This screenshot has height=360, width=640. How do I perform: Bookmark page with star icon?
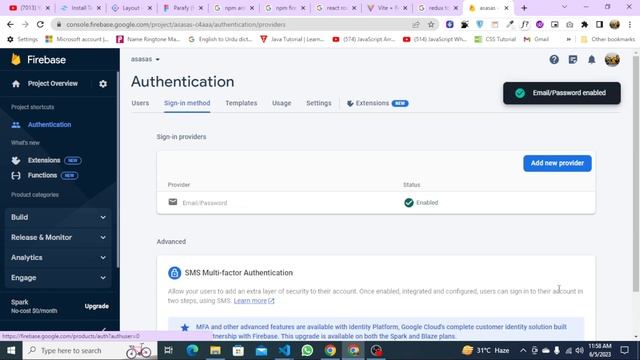(x=431, y=24)
